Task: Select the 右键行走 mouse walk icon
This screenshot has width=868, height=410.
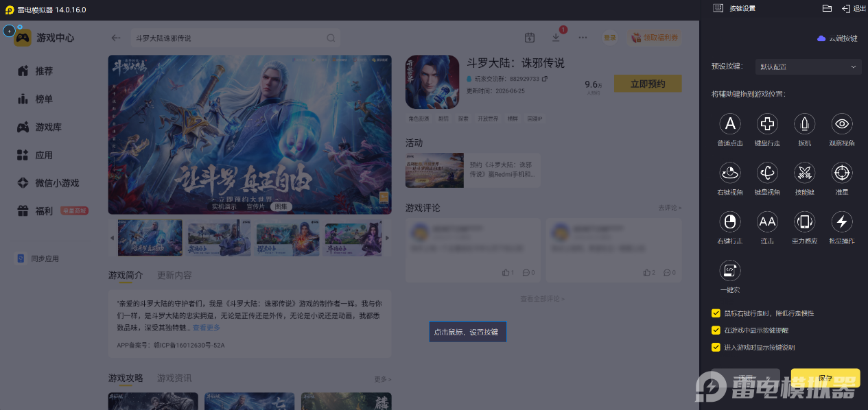Action: [x=730, y=221]
